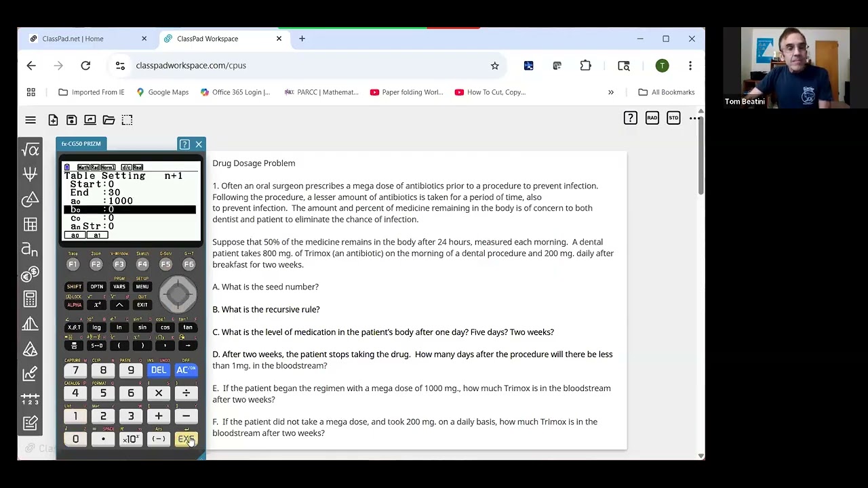The height and width of the screenshot is (488, 868).
Task: Open the currency financial sidebar tool
Action: tap(30, 274)
